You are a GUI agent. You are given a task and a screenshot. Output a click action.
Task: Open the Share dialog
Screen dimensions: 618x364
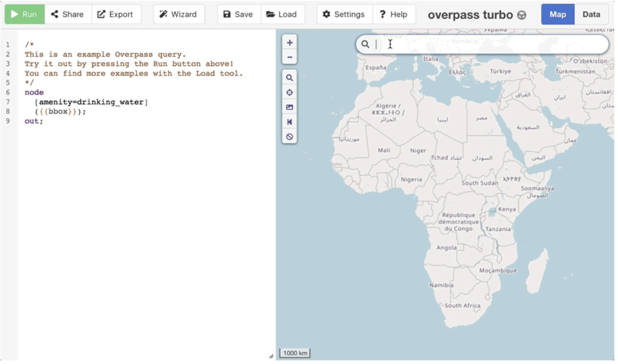click(x=68, y=14)
